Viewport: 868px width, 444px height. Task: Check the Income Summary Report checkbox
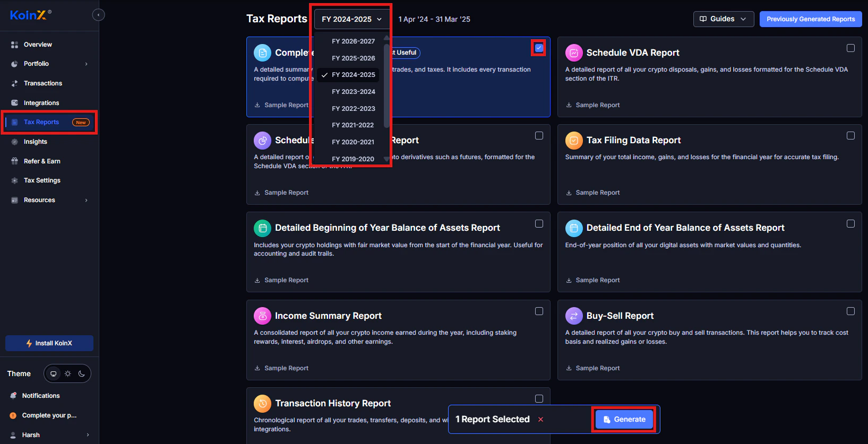[x=539, y=311]
